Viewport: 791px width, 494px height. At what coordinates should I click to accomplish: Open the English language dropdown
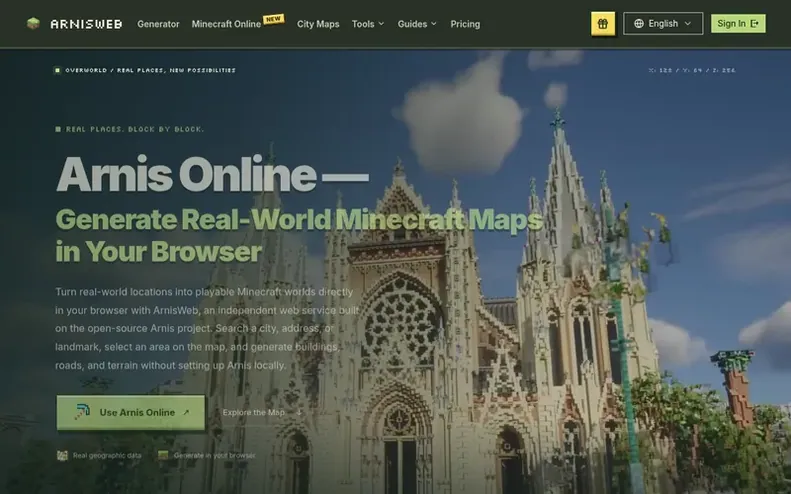coord(663,24)
